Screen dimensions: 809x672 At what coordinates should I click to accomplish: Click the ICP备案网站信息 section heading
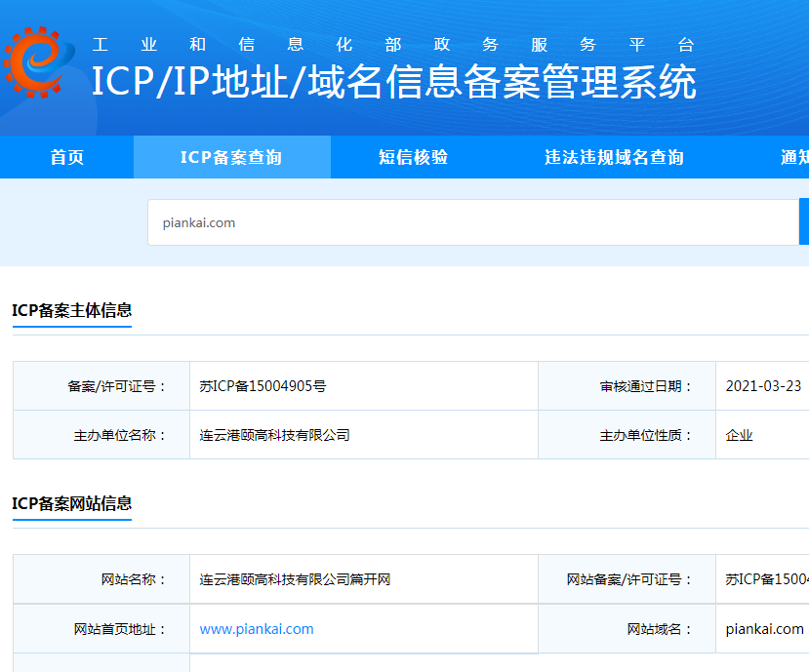pos(71,505)
